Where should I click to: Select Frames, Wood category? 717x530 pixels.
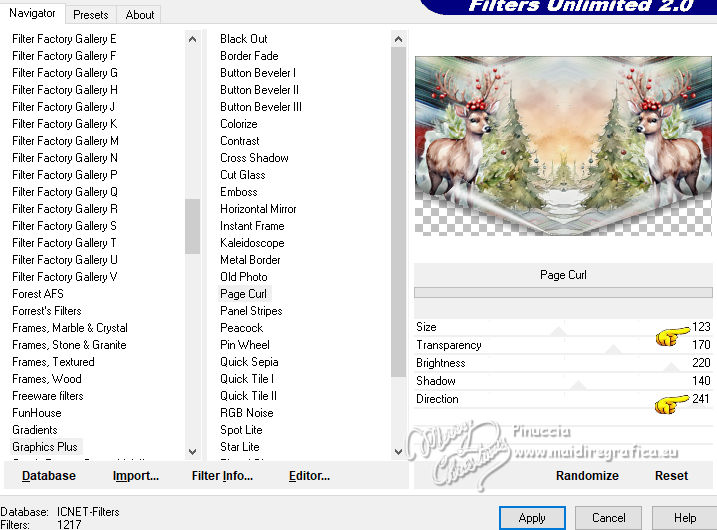(47, 379)
